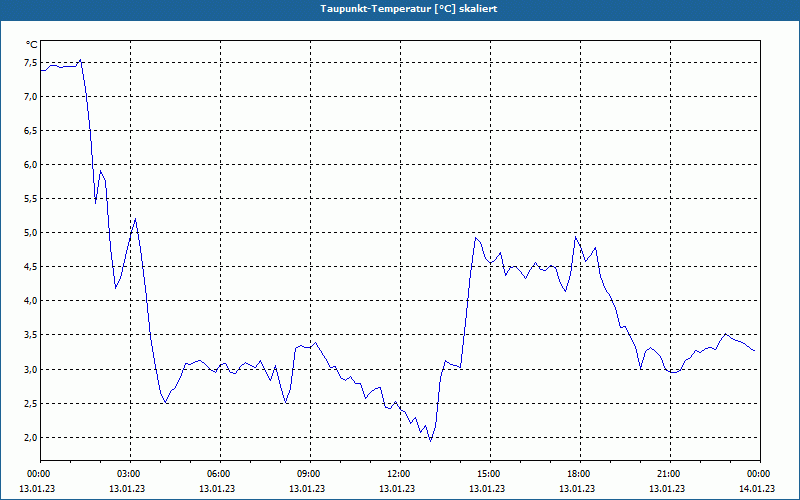This screenshot has width=800, height=500.
Task: Select the 2,0 y-axis label
Action: pos(30,437)
